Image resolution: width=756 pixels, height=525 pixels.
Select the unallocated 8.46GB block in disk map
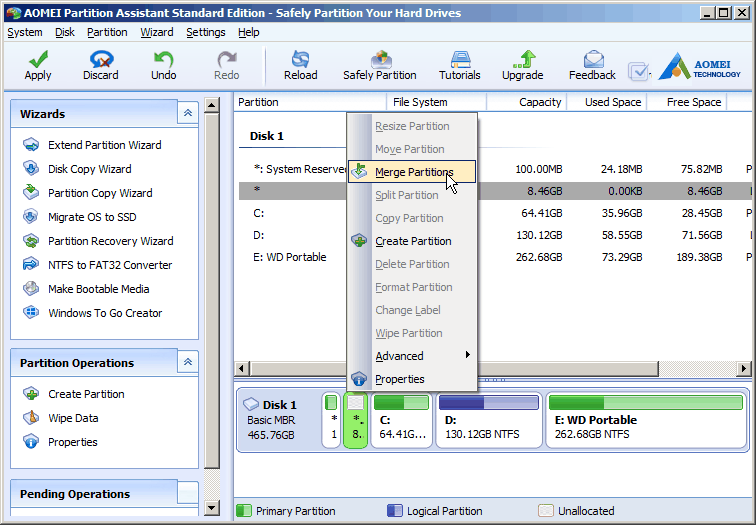356,420
